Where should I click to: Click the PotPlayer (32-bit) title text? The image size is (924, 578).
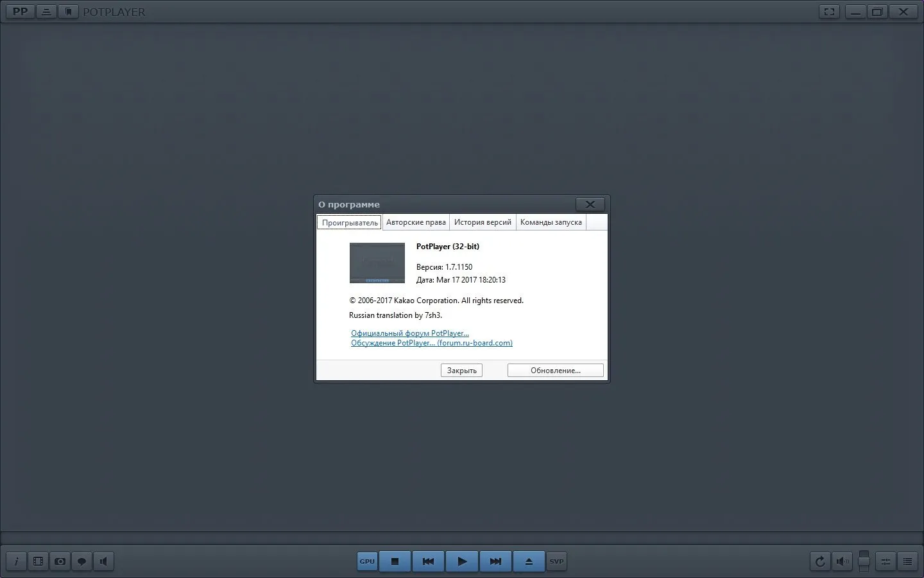(448, 247)
